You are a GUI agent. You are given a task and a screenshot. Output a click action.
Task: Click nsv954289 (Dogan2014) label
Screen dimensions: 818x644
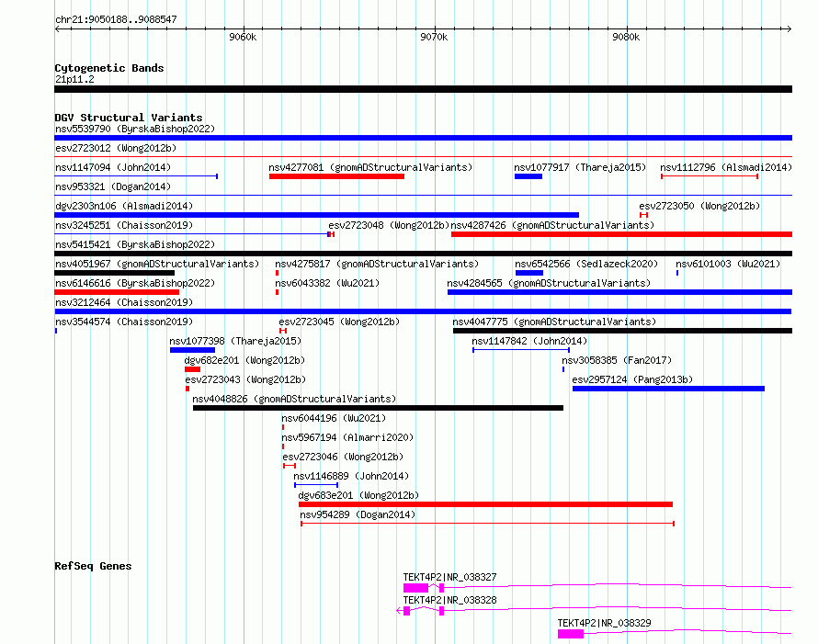click(358, 514)
